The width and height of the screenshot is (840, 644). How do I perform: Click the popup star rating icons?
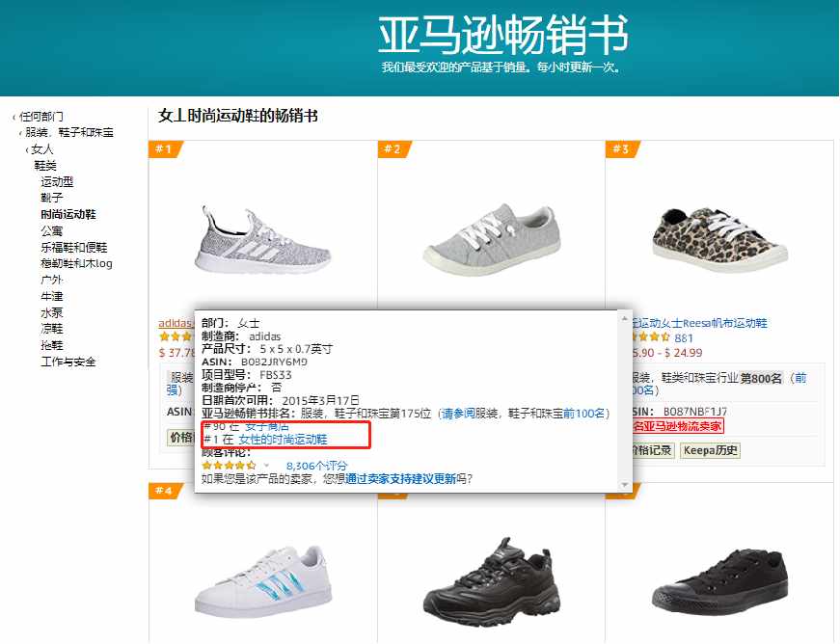229,466
